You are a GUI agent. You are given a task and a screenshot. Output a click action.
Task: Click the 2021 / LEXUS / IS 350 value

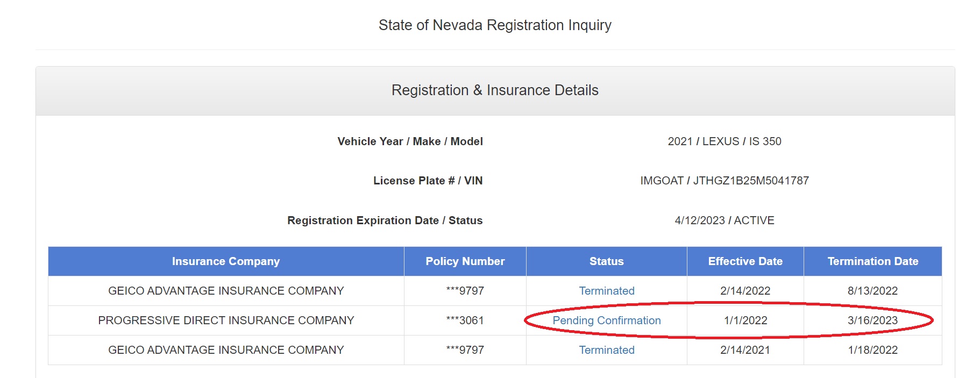[x=725, y=141]
